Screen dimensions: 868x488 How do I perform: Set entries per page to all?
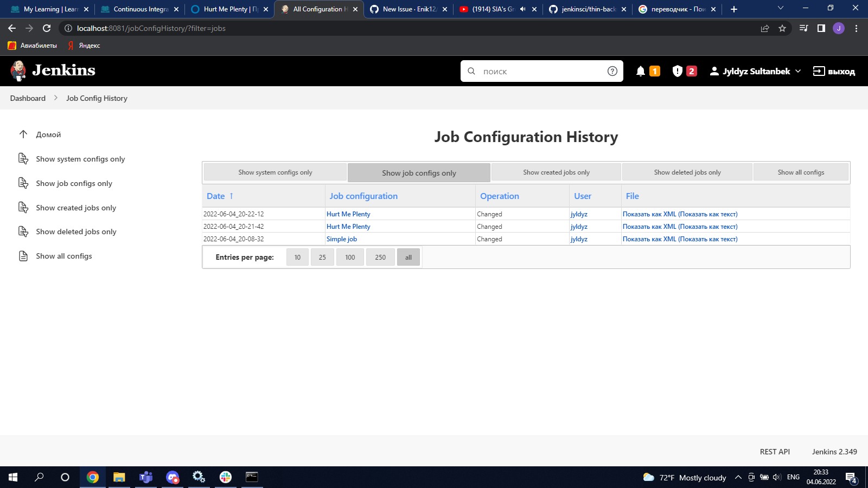409,257
